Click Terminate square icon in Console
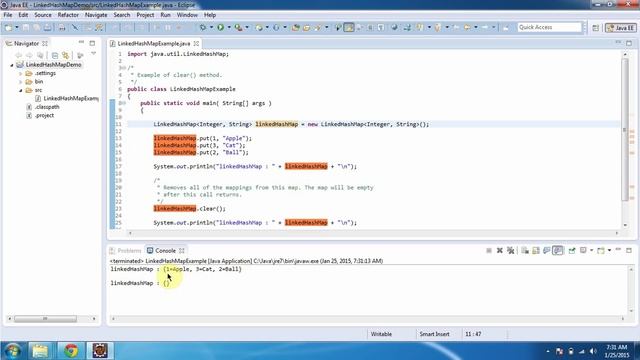Viewport: 640px width, 360px height. click(489, 251)
